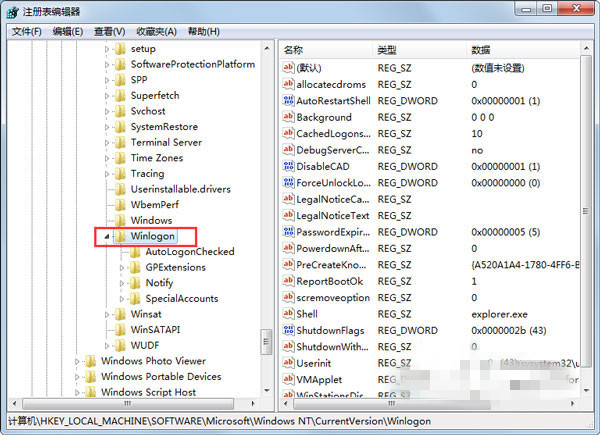Select the scremoveoption value name

pyautogui.click(x=333, y=298)
